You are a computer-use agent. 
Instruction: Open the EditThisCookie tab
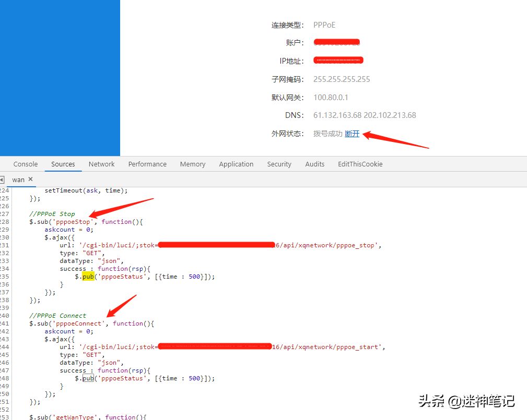coord(360,164)
